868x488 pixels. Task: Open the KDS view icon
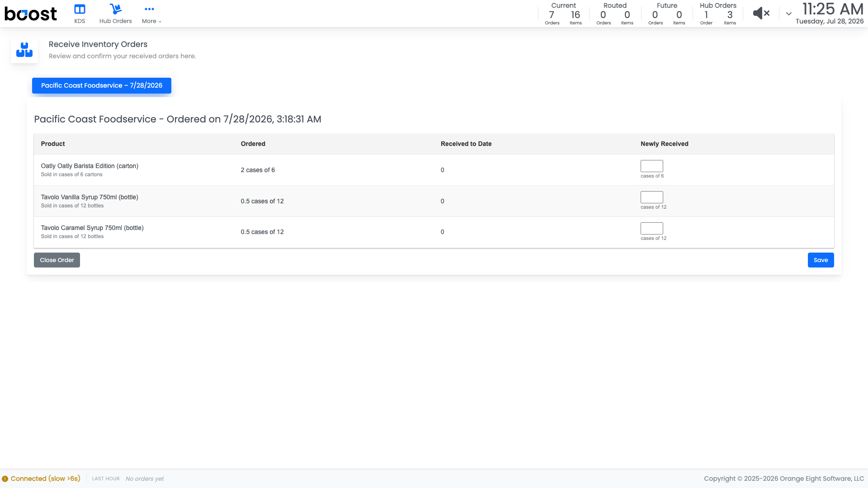pos(80,9)
